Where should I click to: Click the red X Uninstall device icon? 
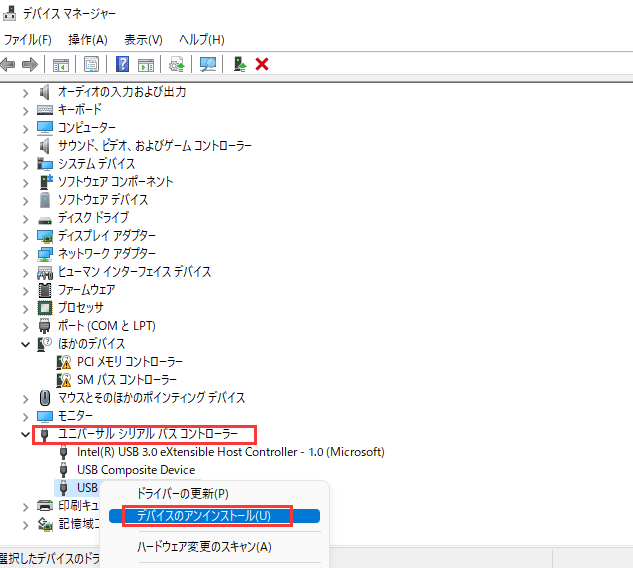tap(262, 64)
